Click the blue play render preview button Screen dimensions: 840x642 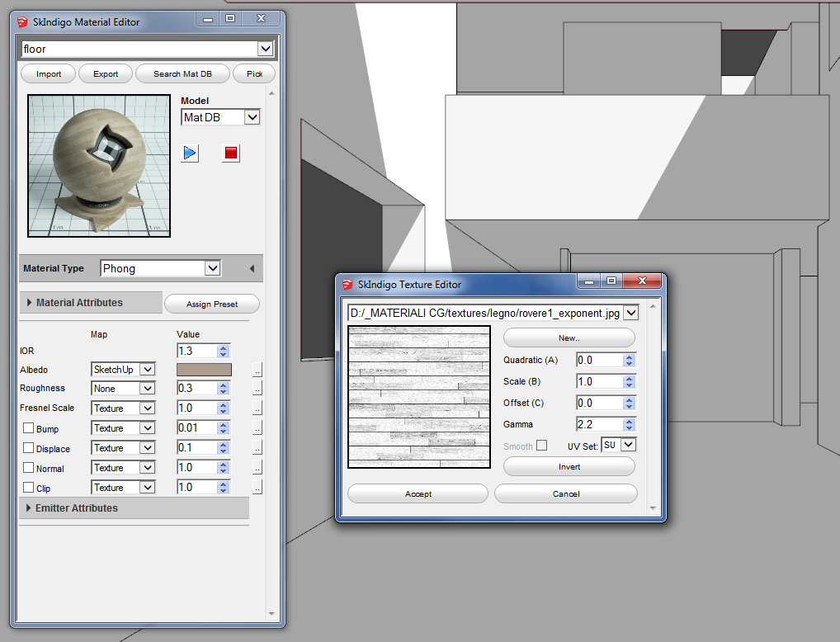coord(191,153)
